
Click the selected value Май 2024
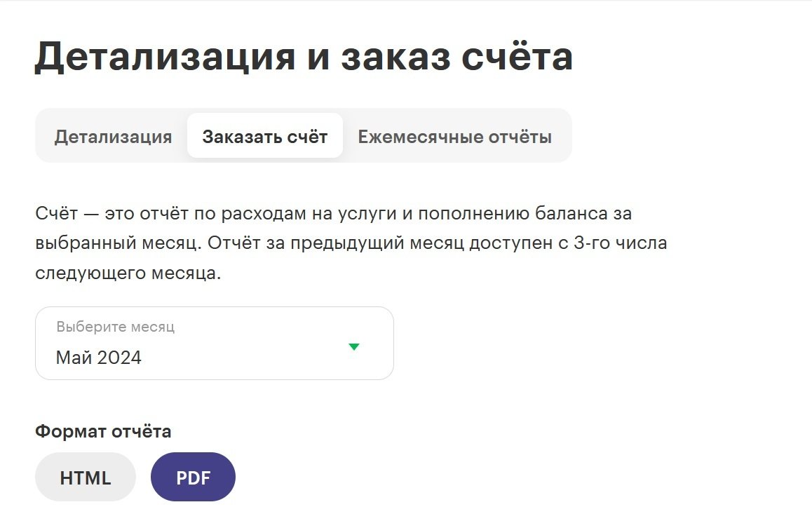[99, 358]
